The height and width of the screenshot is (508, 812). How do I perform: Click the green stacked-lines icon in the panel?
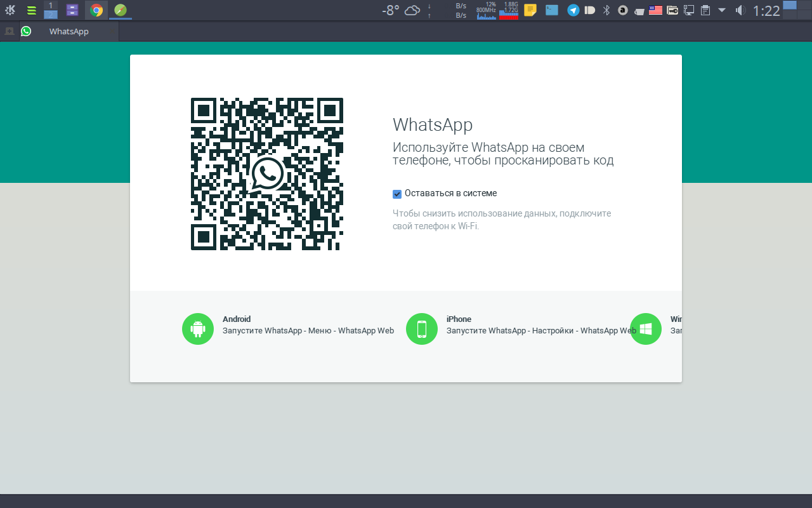pyautogui.click(x=31, y=10)
